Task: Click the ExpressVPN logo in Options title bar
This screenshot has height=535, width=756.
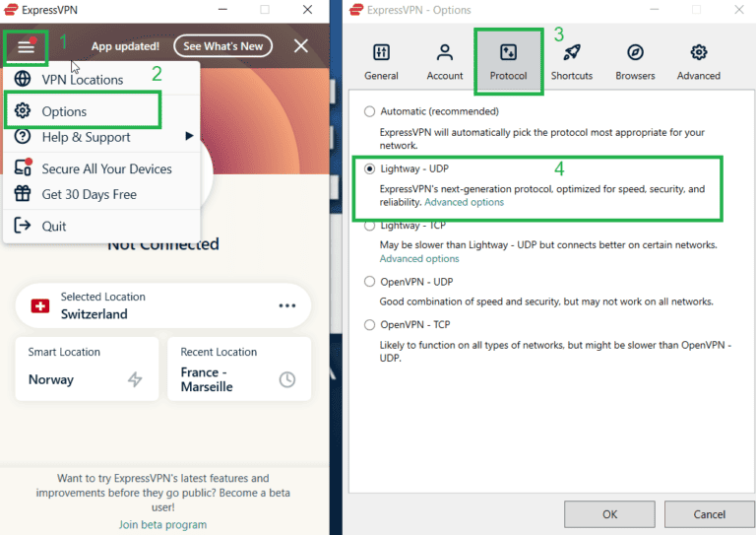Action: [356, 10]
